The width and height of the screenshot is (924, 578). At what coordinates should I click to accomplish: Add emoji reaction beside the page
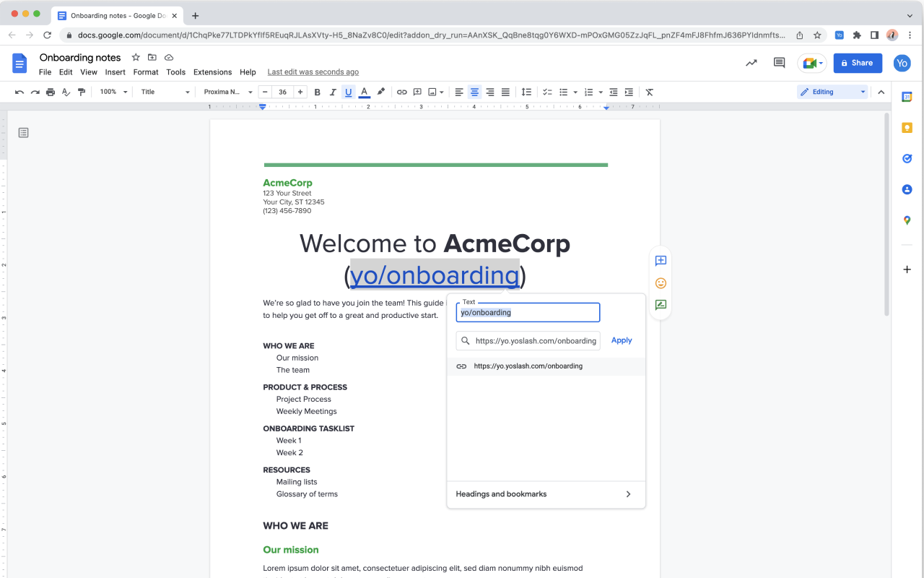click(661, 283)
